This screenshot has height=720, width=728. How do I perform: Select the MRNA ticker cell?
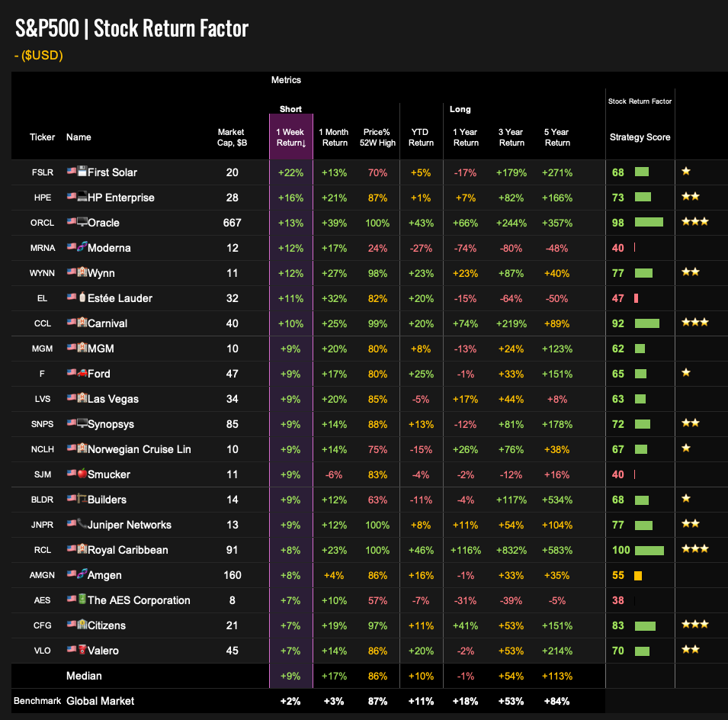point(42,248)
